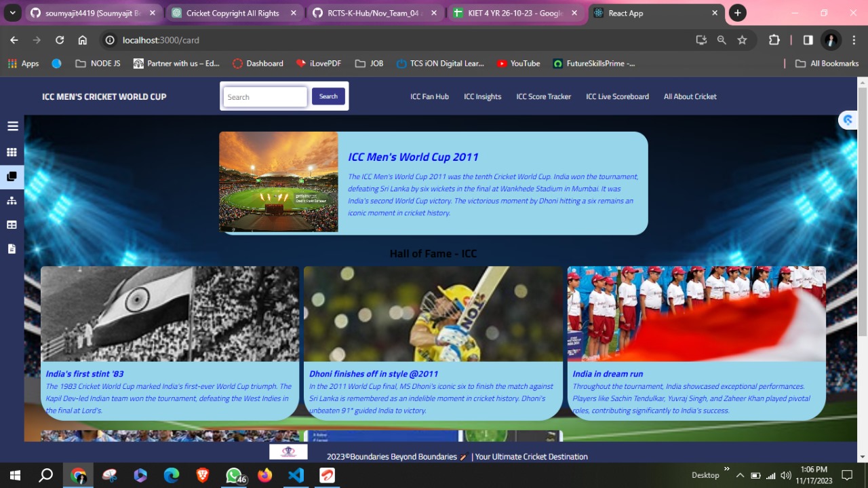Select the cards stack icon in the sidebar
This screenshot has height=488, width=868.
tap(12, 176)
